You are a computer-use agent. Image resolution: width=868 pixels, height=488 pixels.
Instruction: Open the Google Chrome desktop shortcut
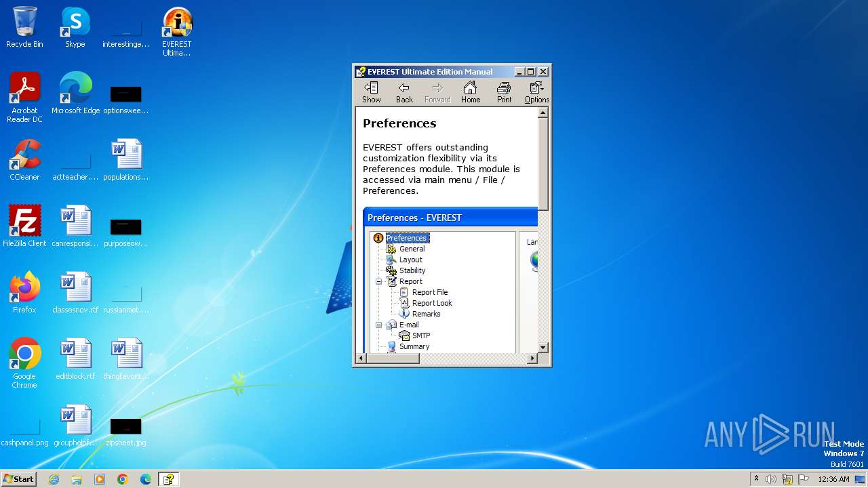[x=24, y=363]
